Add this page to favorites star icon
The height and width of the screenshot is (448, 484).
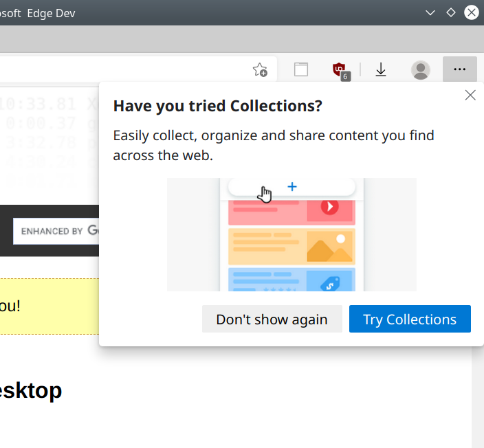(x=260, y=69)
